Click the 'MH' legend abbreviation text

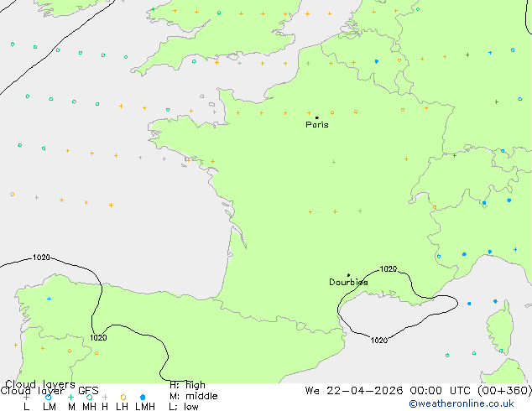click(89, 406)
